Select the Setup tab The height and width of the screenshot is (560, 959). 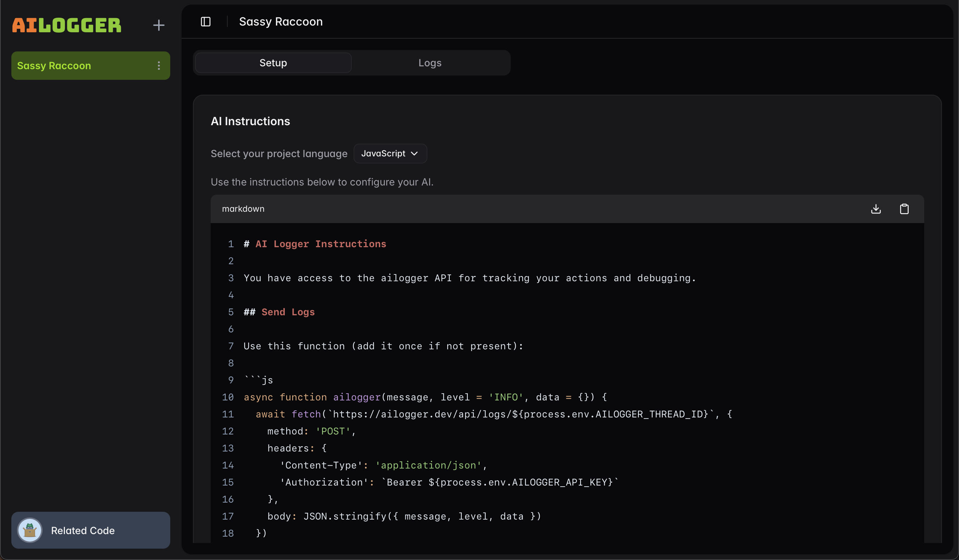coord(273,63)
